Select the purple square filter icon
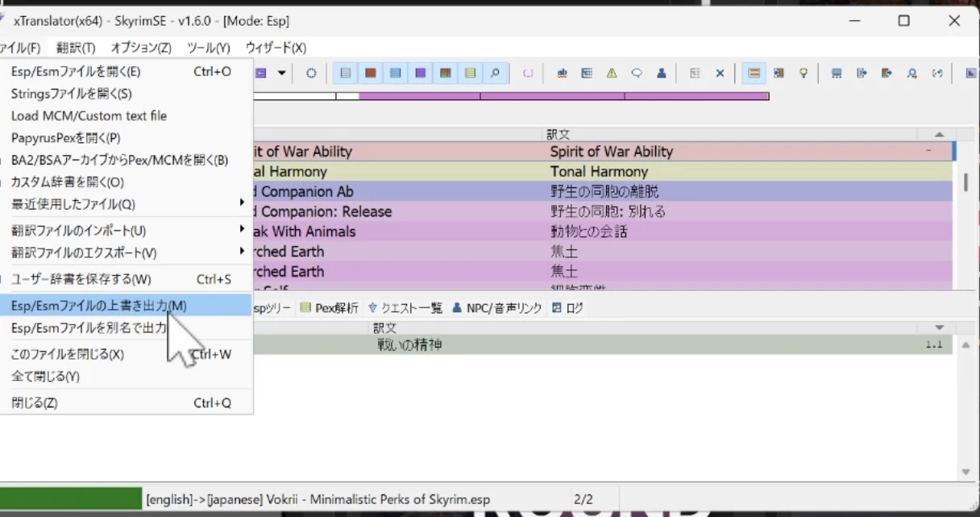 tap(420, 73)
